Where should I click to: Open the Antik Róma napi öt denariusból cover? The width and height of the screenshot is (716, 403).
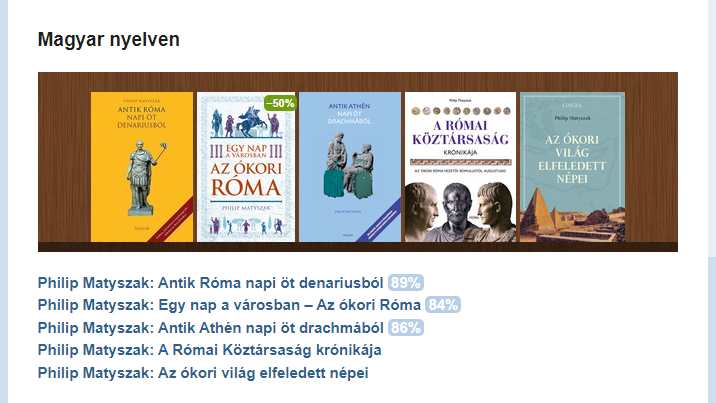click(141, 167)
